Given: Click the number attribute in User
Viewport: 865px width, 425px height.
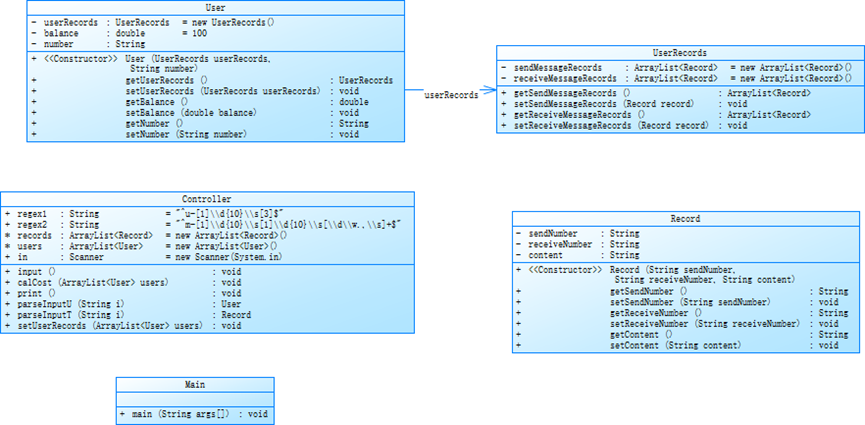Looking at the screenshot, I should [88, 44].
